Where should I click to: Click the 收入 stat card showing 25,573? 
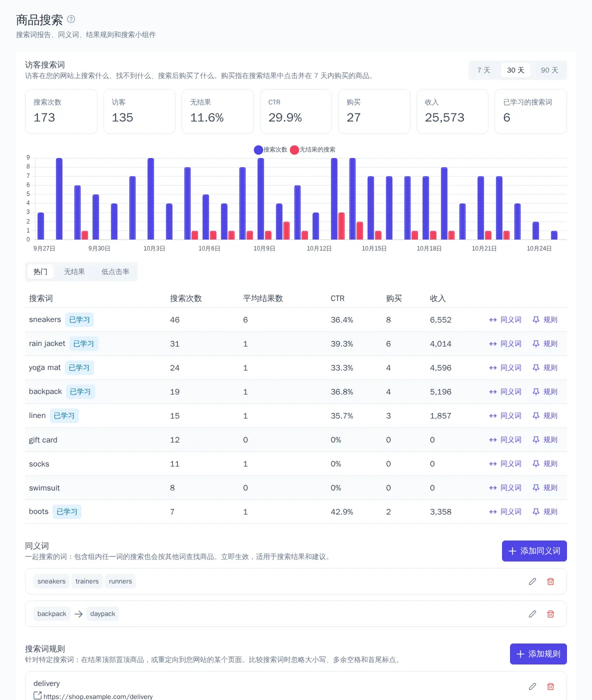tap(452, 111)
